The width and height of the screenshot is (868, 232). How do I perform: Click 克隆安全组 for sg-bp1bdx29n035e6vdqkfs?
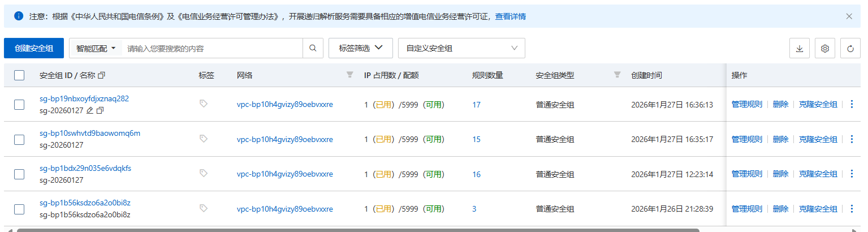click(x=818, y=174)
